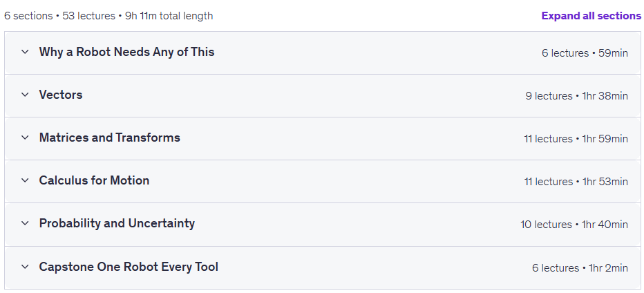644x293 pixels.
Task: Click the 10 lectures • 1hr 40min label
Action: pyautogui.click(x=574, y=225)
